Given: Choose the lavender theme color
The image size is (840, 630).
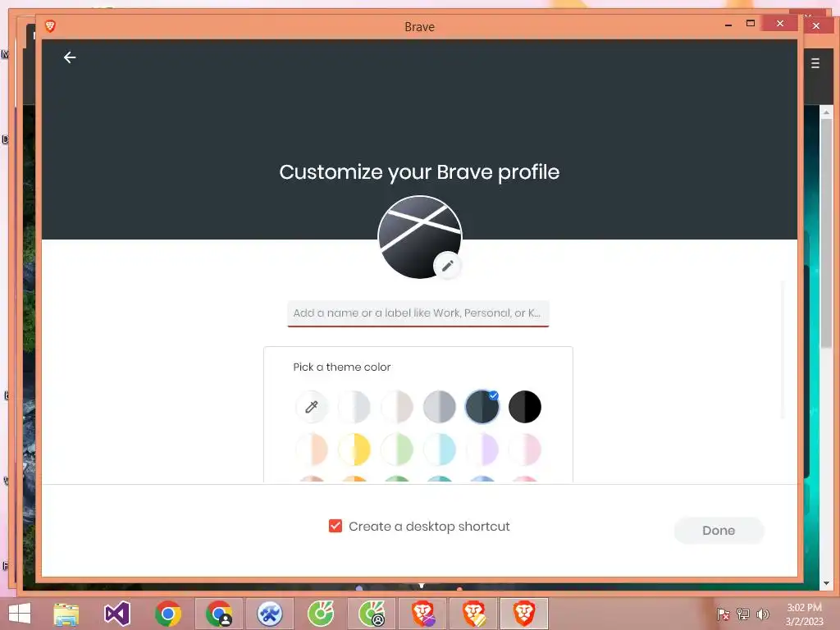Looking at the screenshot, I should tap(482, 450).
